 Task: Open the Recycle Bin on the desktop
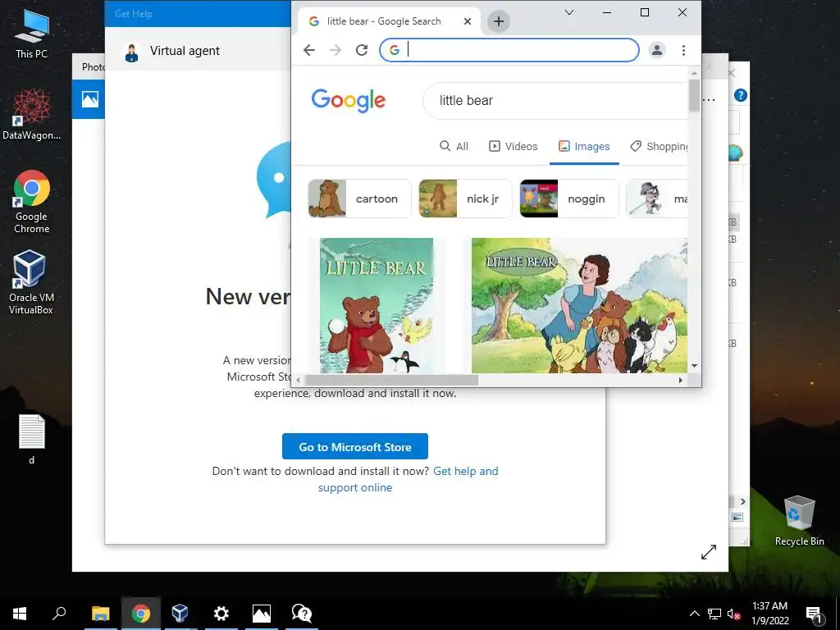[x=799, y=521]
